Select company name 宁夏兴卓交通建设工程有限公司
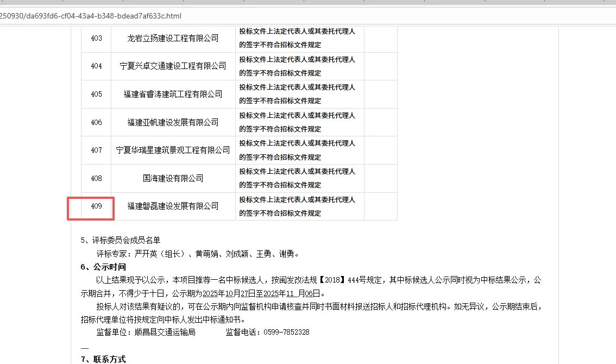Viewport: 616px width, 364px height. coord(173,66)
